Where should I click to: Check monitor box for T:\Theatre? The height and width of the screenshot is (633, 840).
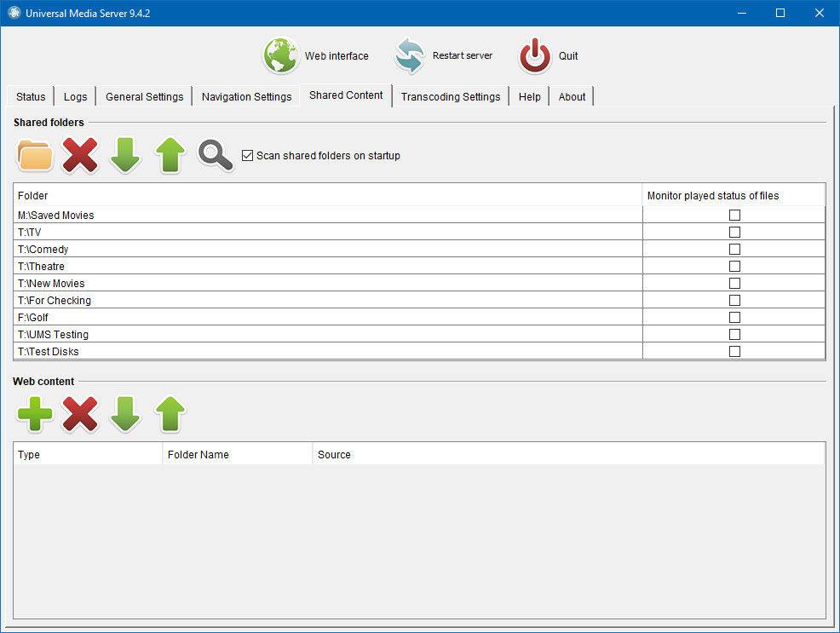pyautogui.click(x=734, y=266)
